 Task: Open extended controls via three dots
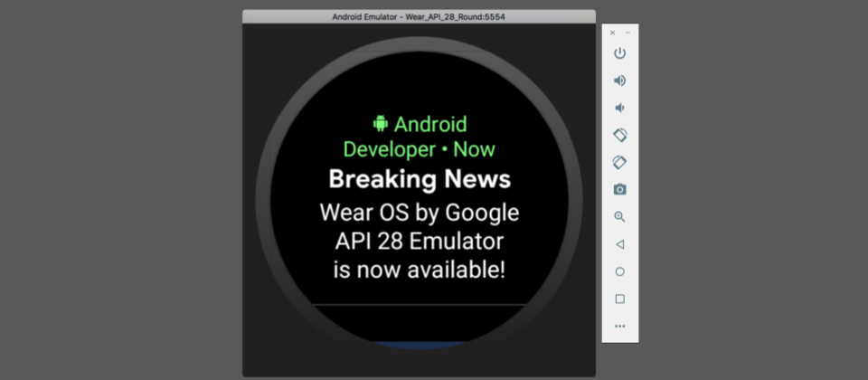point(619,327)
